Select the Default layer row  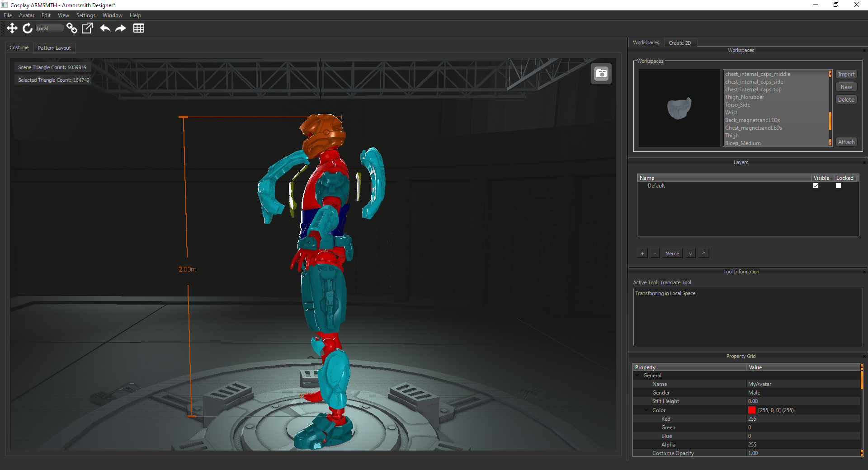pyautogui.click(x=748, y=186)
